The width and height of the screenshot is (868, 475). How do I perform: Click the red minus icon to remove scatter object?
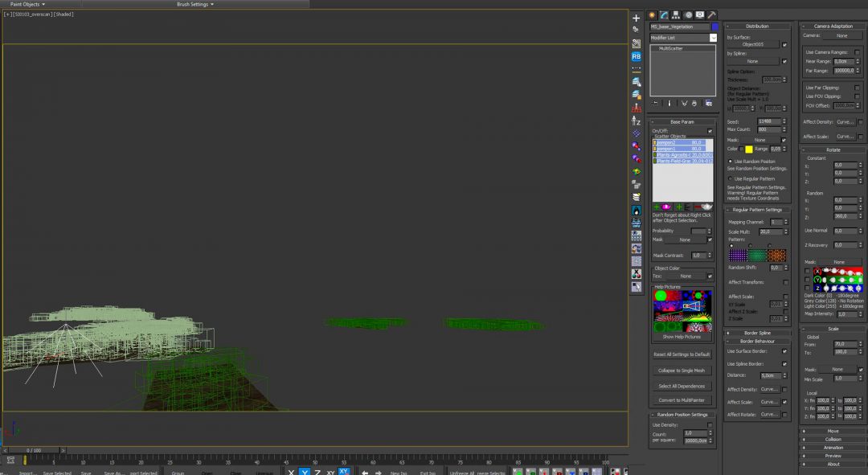(698, 207)
